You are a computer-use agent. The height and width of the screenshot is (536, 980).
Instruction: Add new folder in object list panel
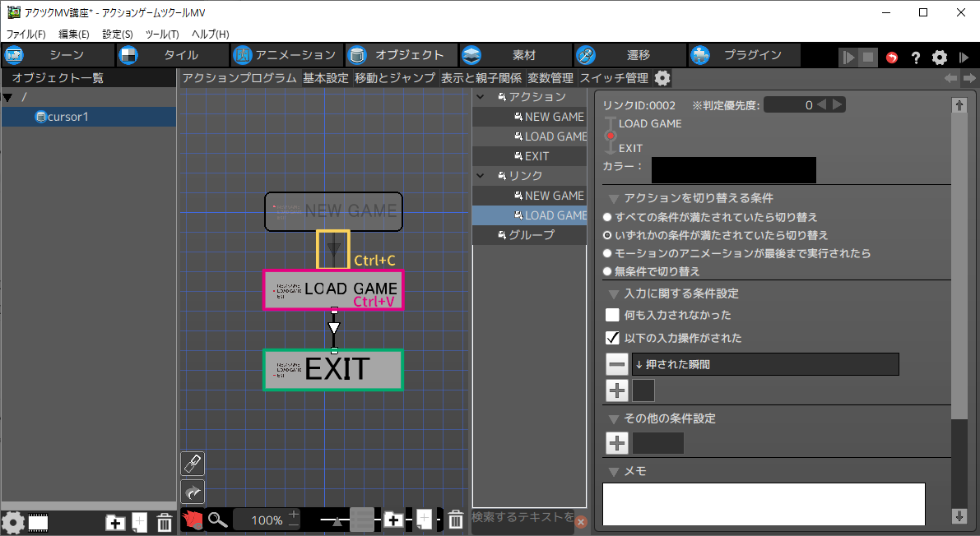pyautogui.click(x=115, y=522)
